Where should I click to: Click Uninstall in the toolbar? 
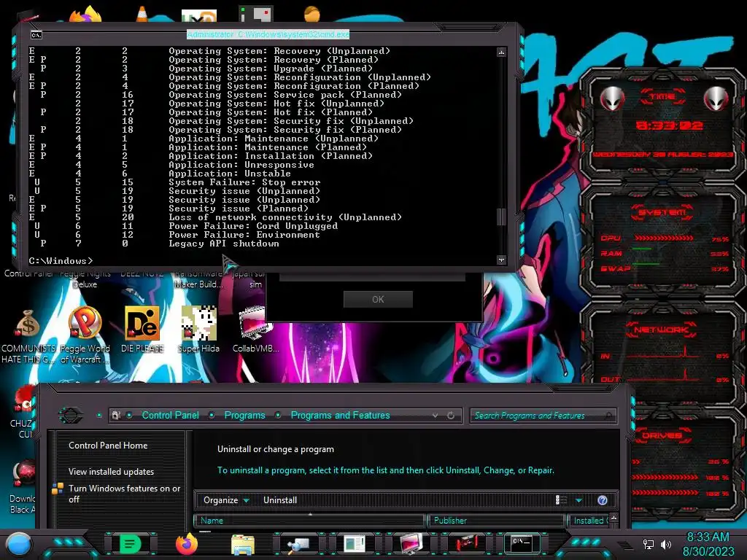pyautogui.click(x=280, y=500)
